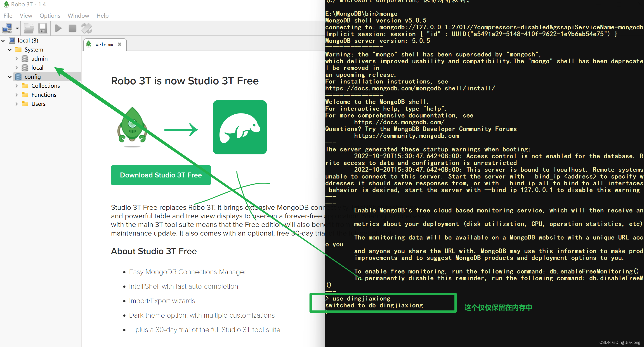Click the Collections folder icon
The width and height of the screenshot is (644, 347).
pos(25,86)
